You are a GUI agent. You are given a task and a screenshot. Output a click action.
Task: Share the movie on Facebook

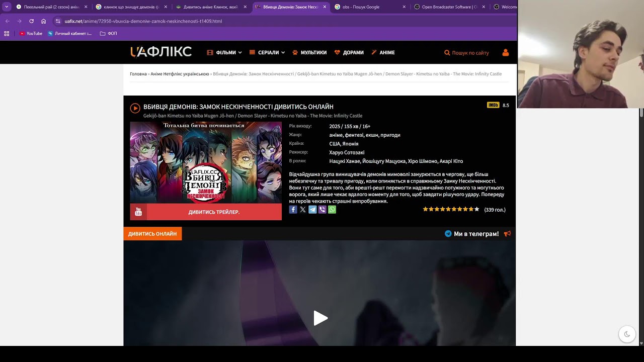coord(293,210)
